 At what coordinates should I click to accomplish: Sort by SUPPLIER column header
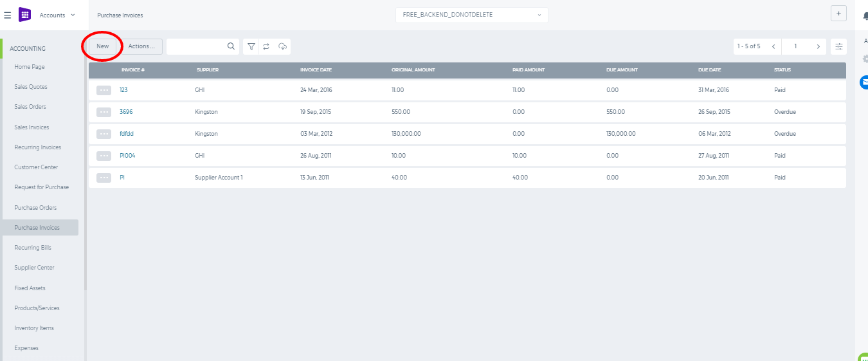(x=208, y=69)
